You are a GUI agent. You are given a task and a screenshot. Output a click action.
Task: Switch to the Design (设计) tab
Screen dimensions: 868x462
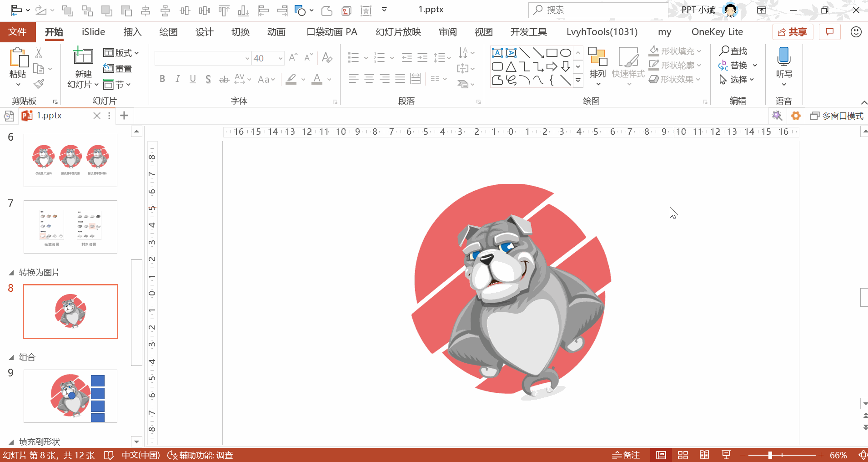pos(205,32)
